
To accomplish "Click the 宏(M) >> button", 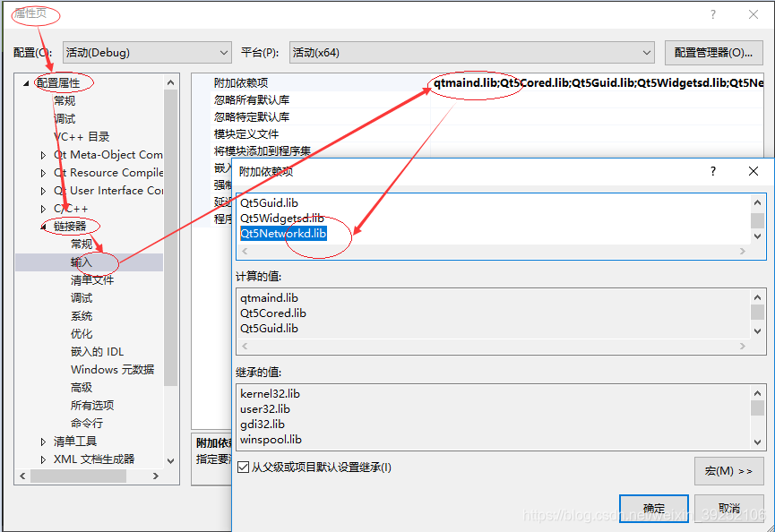I will tap(729, 471).
